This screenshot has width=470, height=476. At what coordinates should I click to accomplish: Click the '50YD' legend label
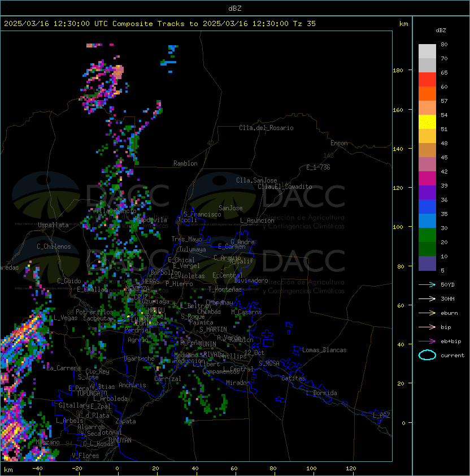pos(447,285)
